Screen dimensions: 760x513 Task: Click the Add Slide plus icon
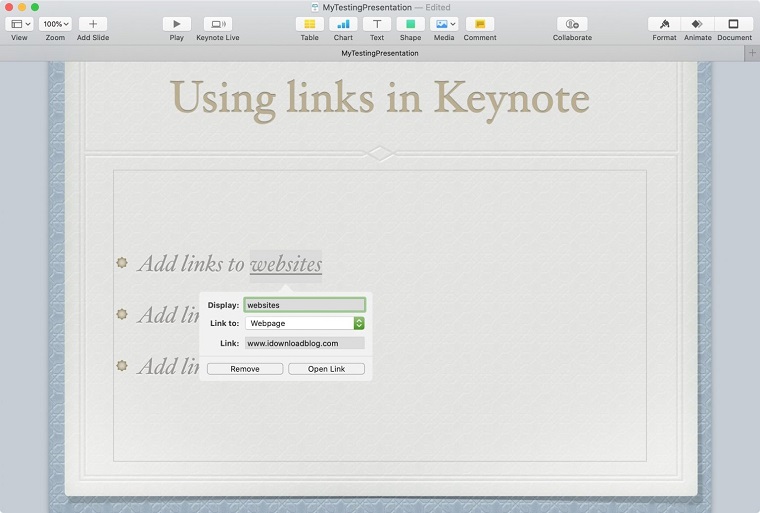pos(93,24)
